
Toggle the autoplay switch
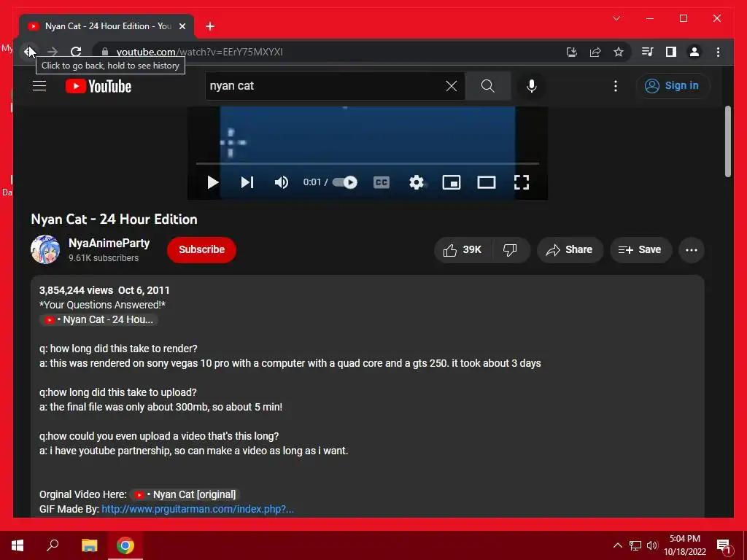tap(344, 182)
